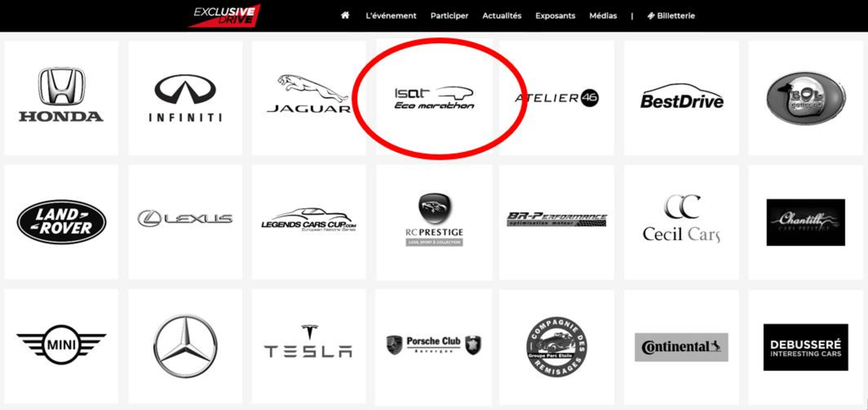
Task: Open the Lexus logo tile
Action: [x=185, y=222]
